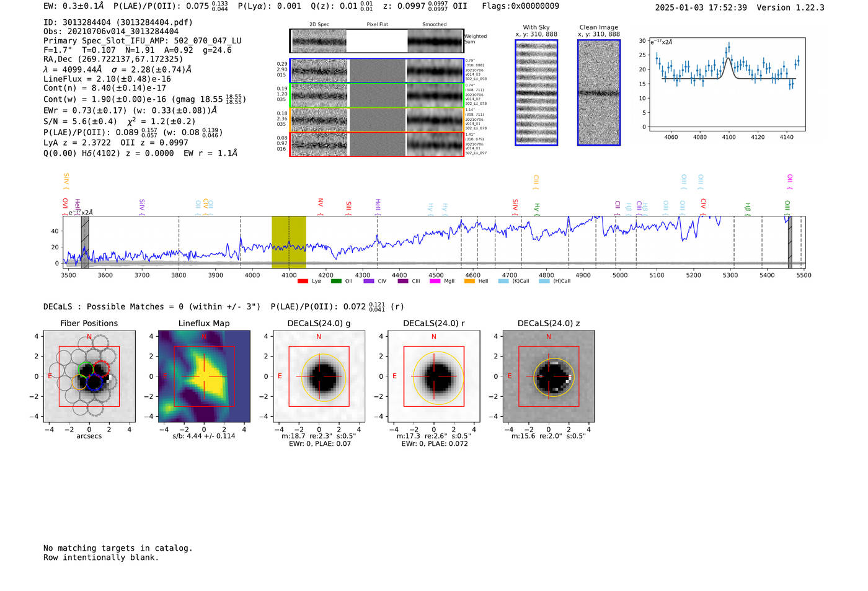Click the red SiII line marker
Viewport: 868px width, 591px height.
click(348, 208)
